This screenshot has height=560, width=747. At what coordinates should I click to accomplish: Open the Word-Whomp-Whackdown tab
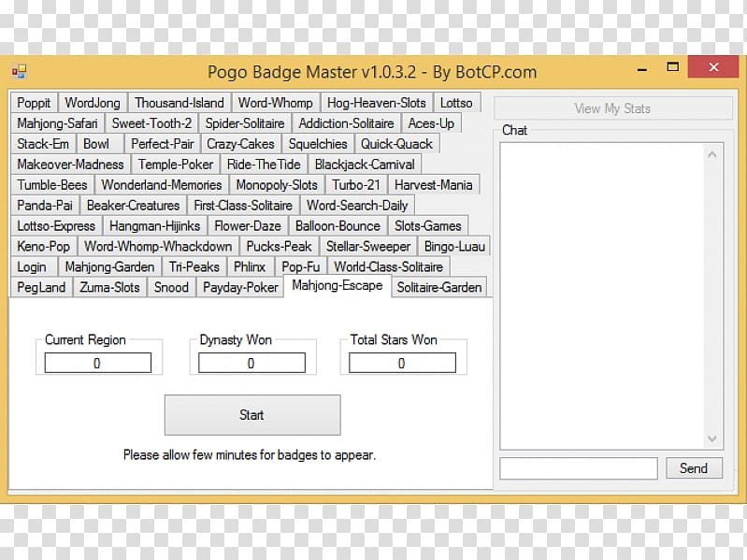(158, 246)
